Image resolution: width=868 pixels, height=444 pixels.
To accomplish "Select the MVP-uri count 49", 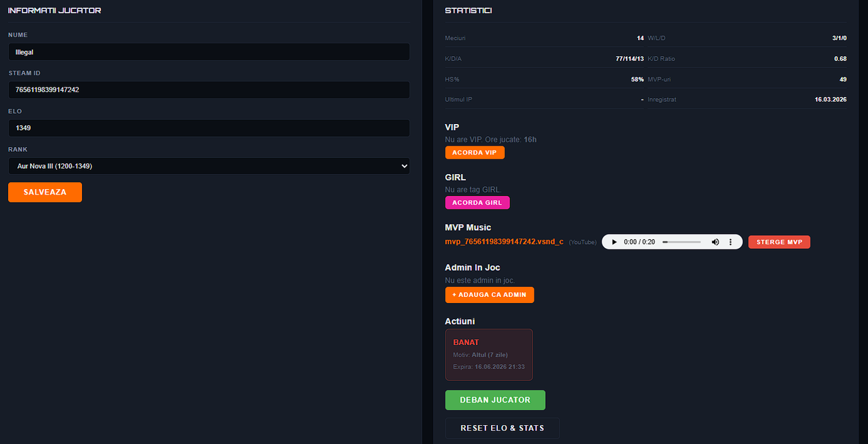I will pyautogui.click(x=843, y=79).
